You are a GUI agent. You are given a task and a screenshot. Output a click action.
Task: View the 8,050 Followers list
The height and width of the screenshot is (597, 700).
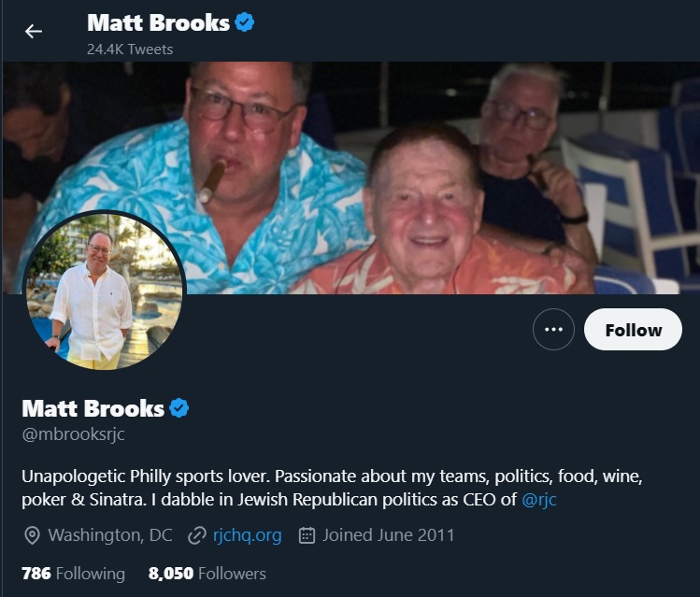pyautogui.click(x=207, y=574)
